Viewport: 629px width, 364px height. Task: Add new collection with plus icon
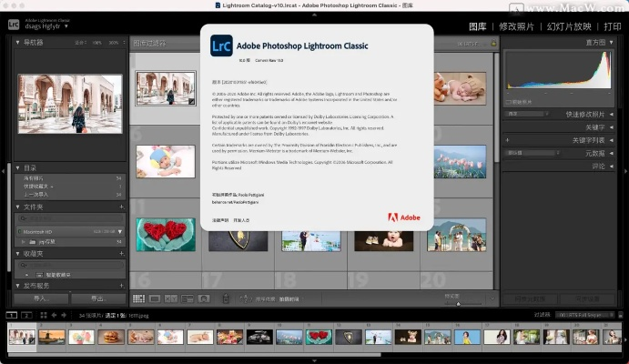[x=121, y=253]
